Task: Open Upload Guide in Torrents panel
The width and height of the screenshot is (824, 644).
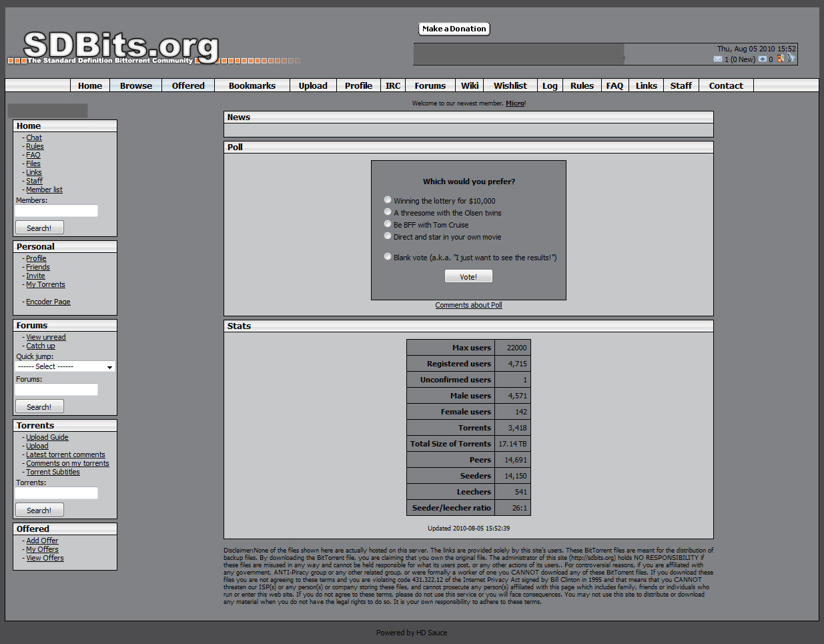Action: pyautogui.click(x=47, y=437)
